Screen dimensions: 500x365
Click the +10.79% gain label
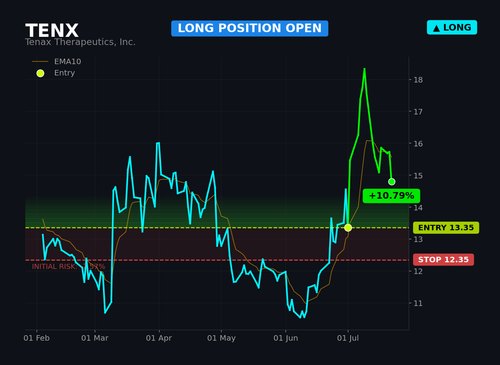click(x=391, y=196)
